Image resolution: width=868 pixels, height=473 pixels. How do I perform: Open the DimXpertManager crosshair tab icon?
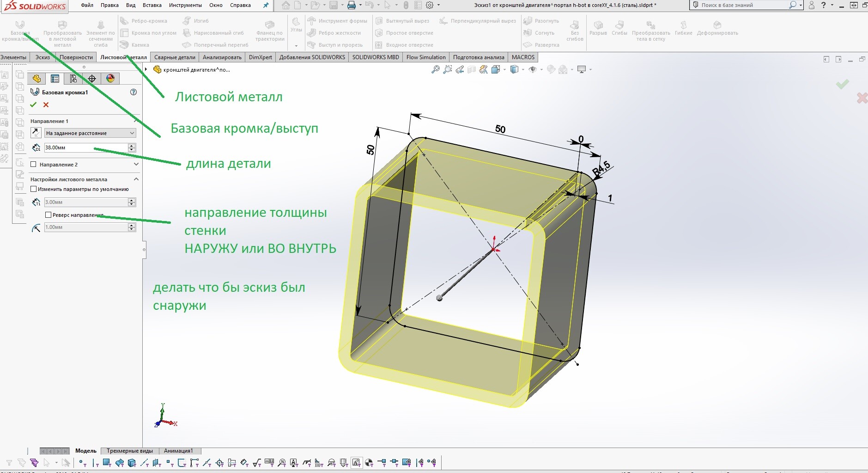[x=91, y=79]
